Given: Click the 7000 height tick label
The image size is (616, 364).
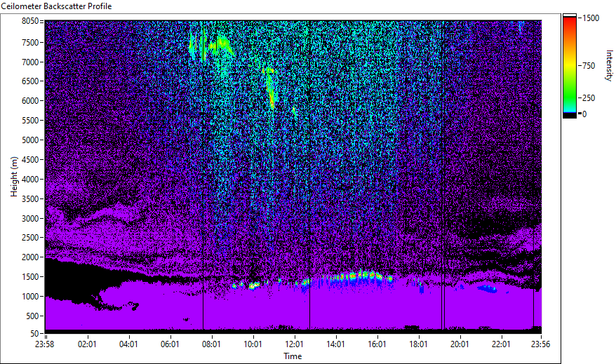Looking at the screenshot, I should (30, 62).
